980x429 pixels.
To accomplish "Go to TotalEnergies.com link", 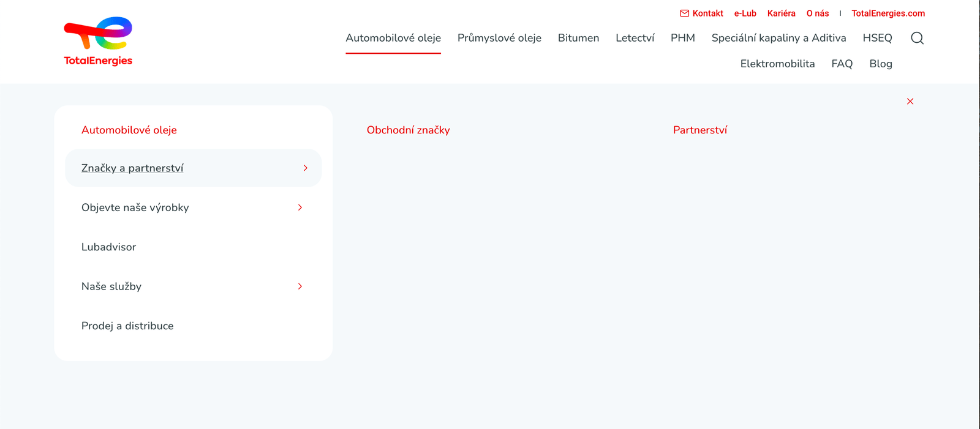I will coord(888,13).
